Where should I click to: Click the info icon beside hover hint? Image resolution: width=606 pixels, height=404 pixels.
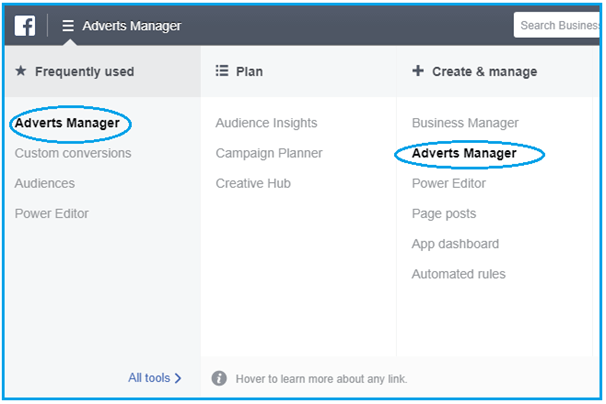[x=219, y=378]
